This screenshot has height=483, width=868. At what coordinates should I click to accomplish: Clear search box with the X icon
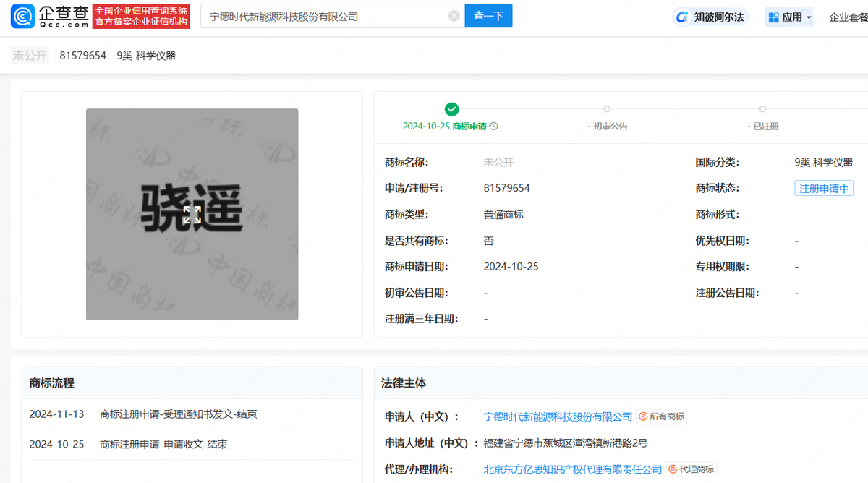point(454,16)
